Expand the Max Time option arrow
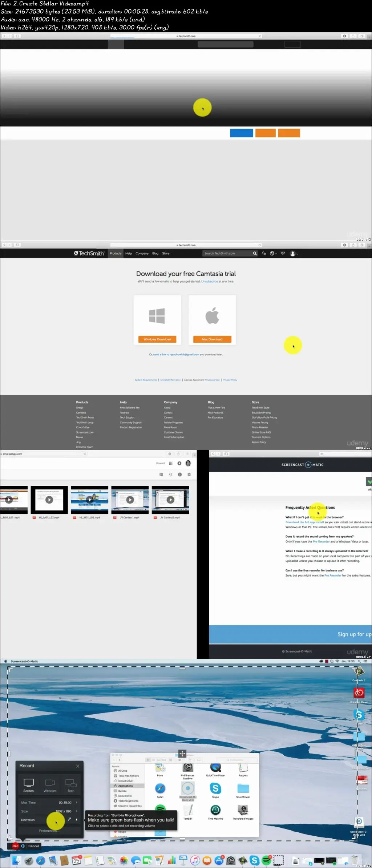 [76, 802]
